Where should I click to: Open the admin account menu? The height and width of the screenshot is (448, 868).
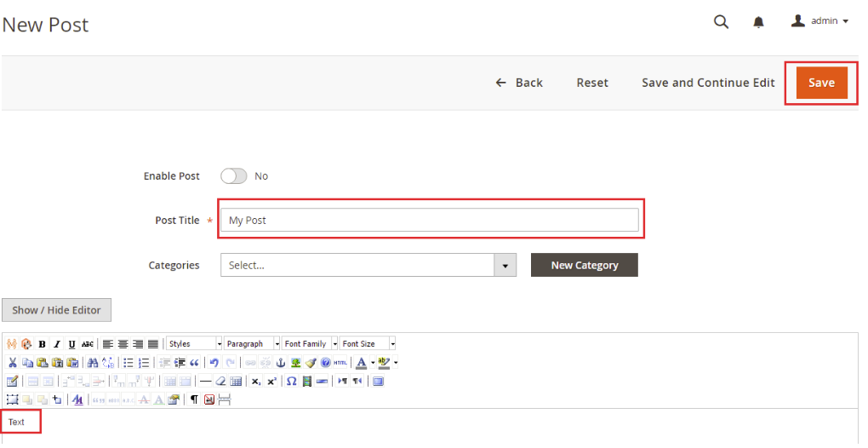pos(820,21)
